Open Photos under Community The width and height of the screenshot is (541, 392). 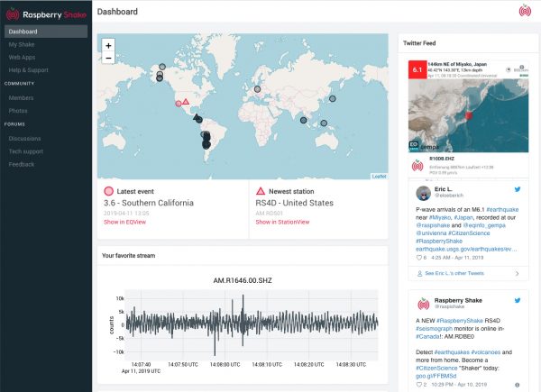coord(18,111)
